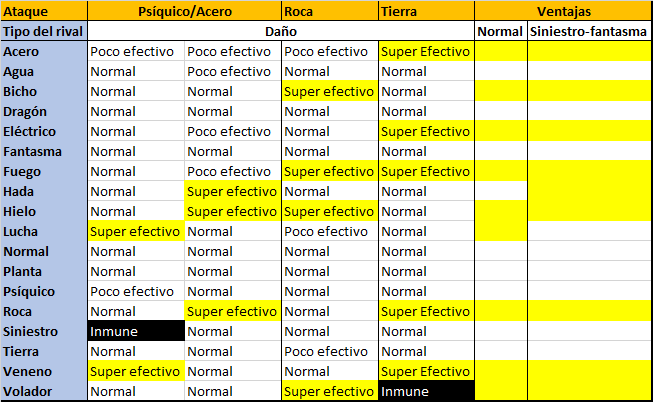Image resolution: width=653 pixels, height=402 pixels.
Task: Click Super efectivo cell in Bicho row
Action: tap(329, 91)
